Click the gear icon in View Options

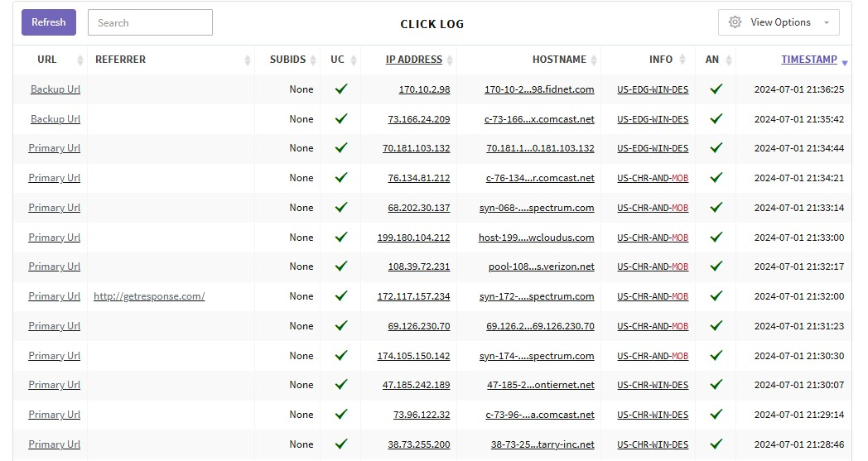click(x=735, y=22)
